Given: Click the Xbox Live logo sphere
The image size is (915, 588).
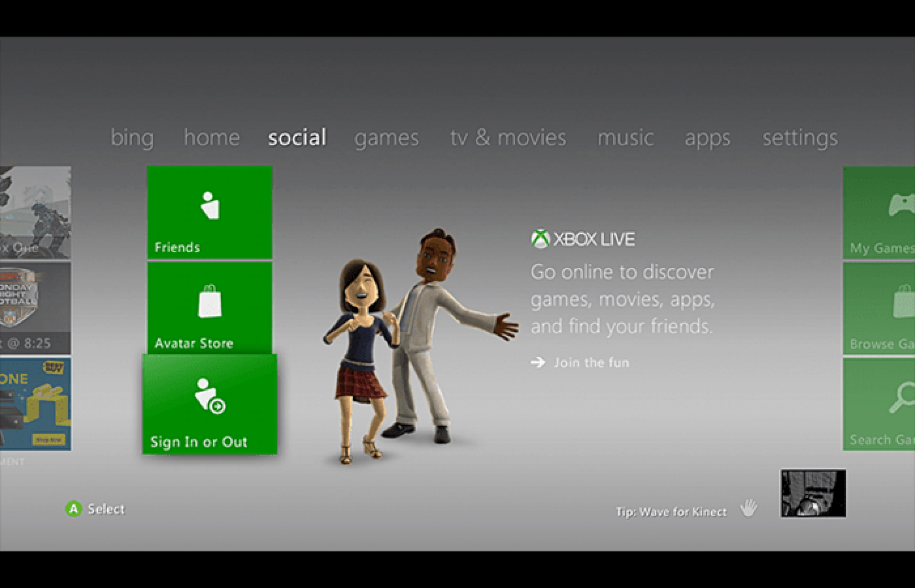Looking at the screenshot, I should (540, 239).
